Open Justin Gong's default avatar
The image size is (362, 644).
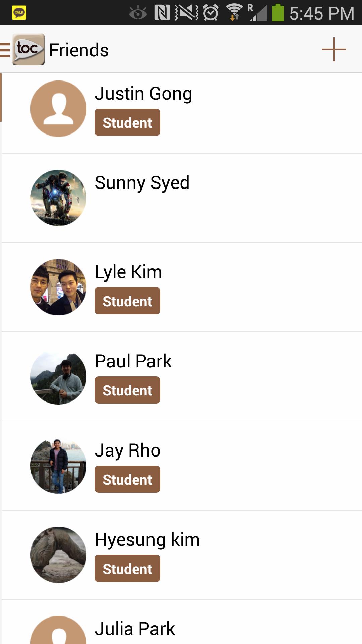[58, 109]
